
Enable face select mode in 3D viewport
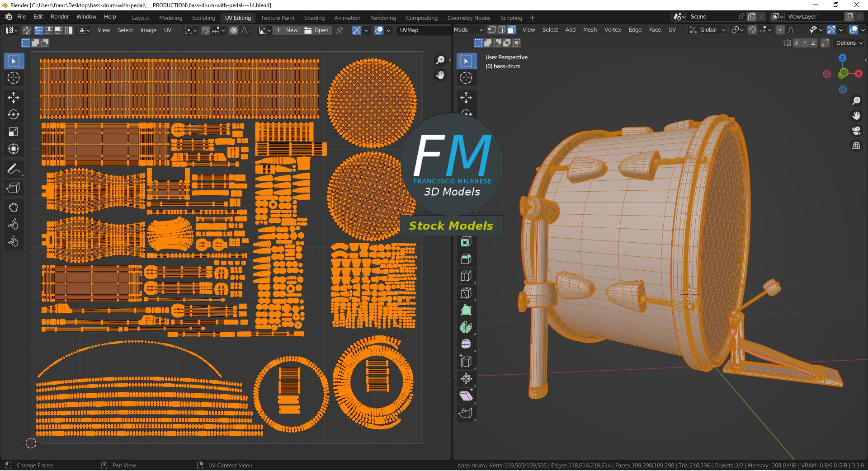point(512,30)
